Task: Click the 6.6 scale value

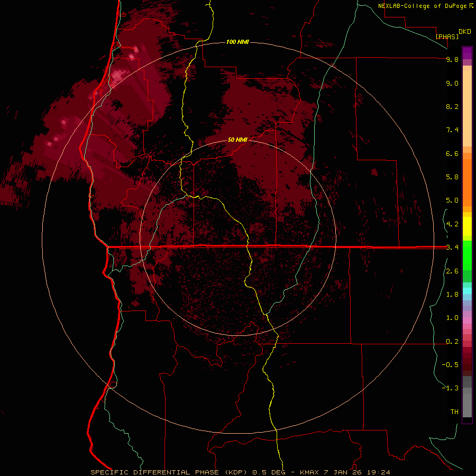Action: [x=452, y=153]
